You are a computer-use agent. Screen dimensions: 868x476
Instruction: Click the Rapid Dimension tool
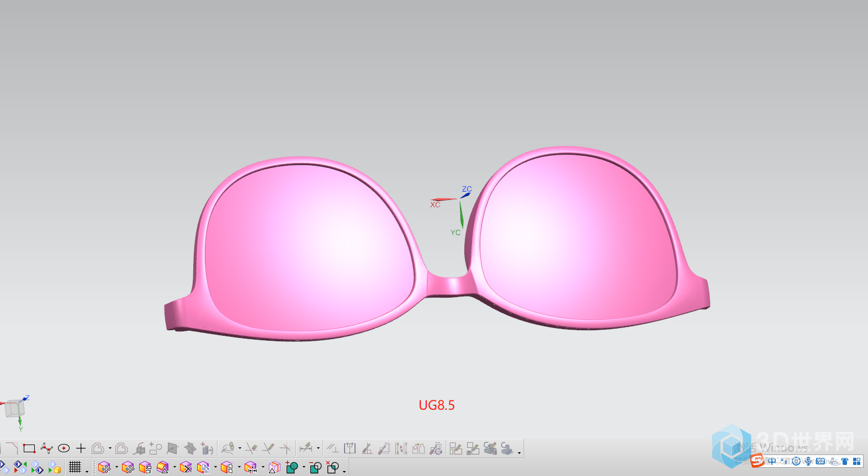pyautogui.click(x=306, y=448)
